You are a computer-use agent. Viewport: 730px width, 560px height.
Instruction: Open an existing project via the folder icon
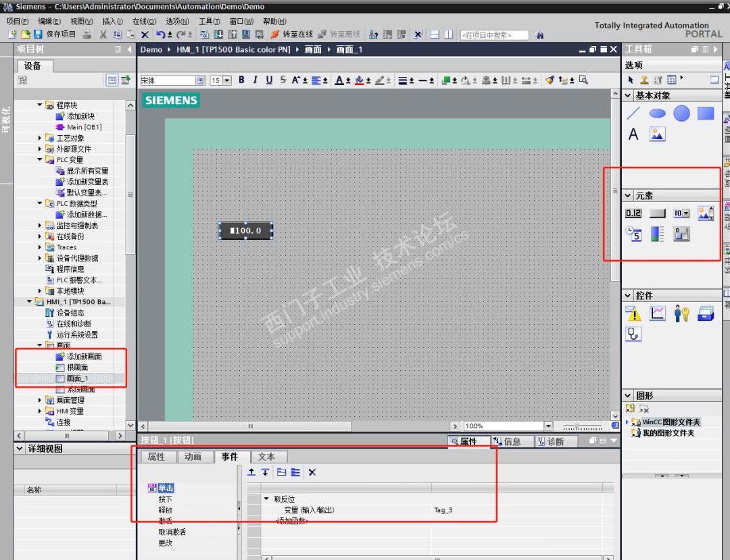[x=25, y=34]
